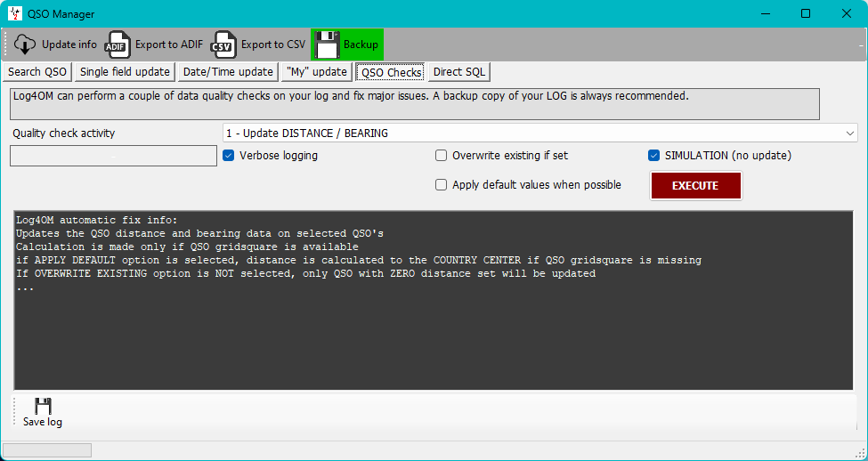Enable Overwrite existing if set
Screen dimensions: 868x461
pos(442,156)
